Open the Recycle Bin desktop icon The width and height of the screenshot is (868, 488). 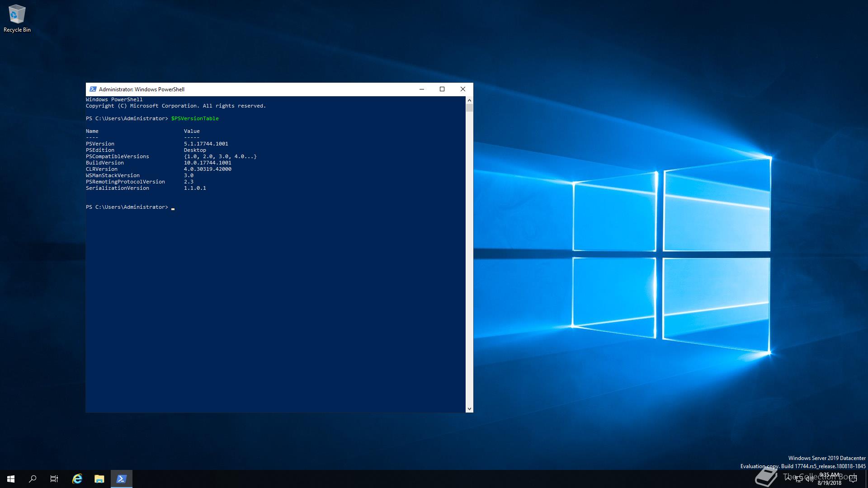click(x=17, y=19)
